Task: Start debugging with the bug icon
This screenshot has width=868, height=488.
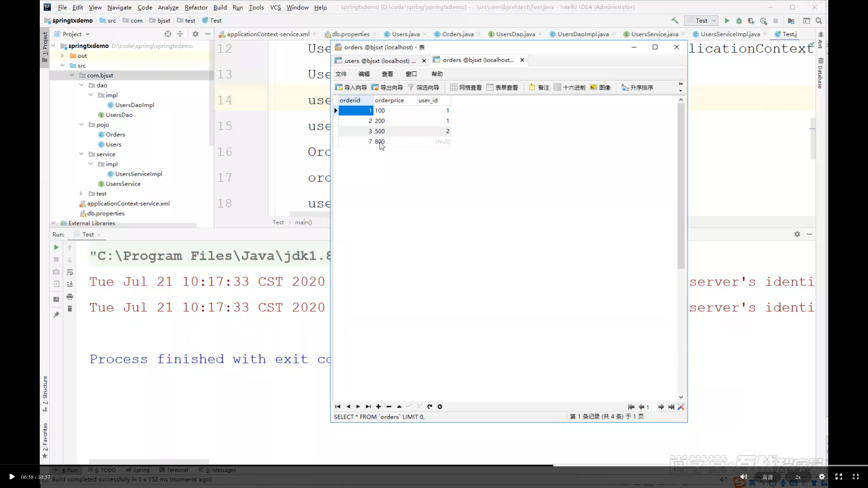Action: pyautogui.click(x=739, y=21)
